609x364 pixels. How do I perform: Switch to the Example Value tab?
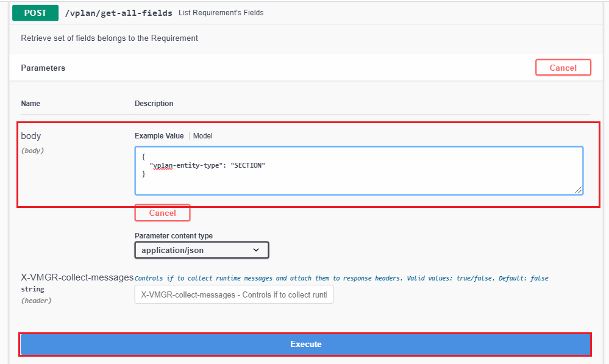159,136
